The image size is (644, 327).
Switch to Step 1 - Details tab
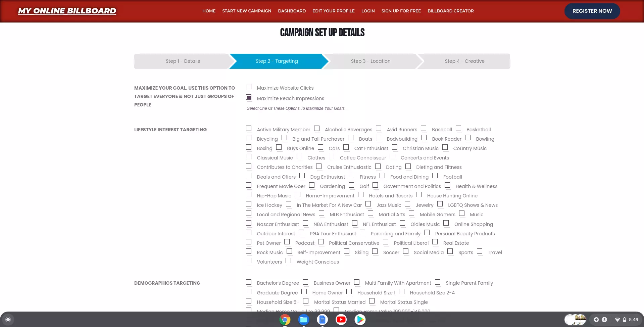[x=183, y=61]
